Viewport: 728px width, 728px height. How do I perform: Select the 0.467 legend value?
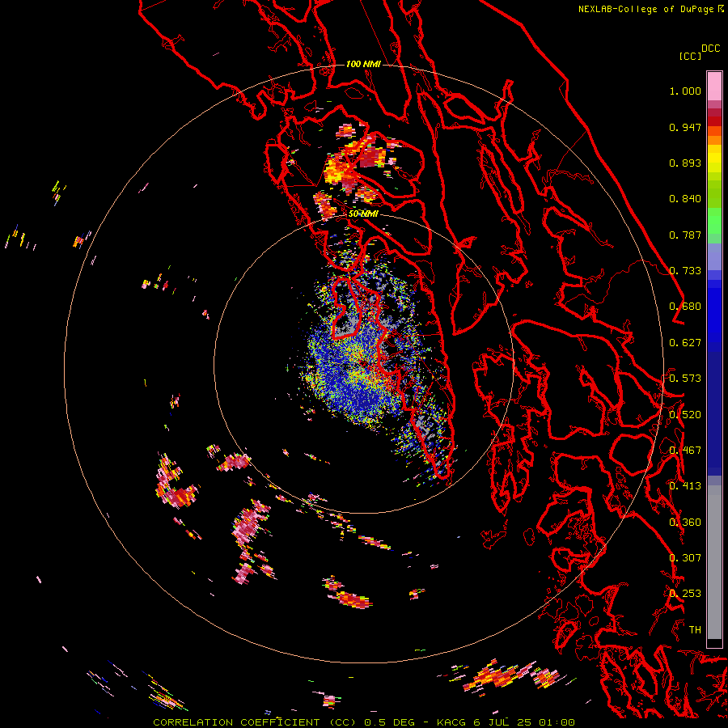click(685, 451)
